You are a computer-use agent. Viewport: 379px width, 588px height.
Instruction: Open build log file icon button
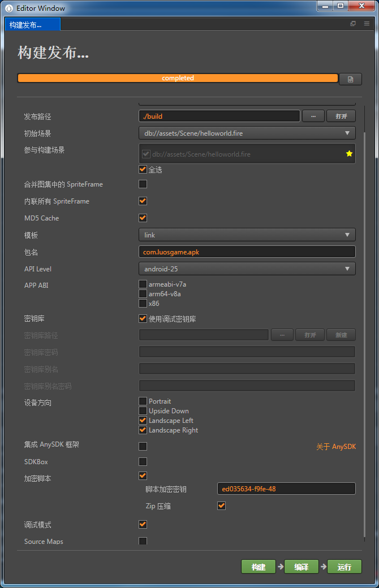(350, 79)
